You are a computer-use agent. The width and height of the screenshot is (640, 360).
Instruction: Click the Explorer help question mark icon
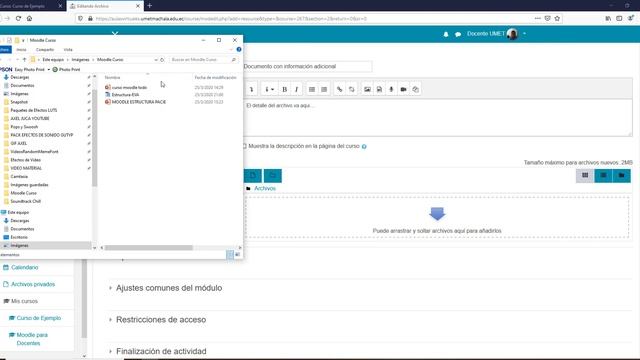coord(239,49)
